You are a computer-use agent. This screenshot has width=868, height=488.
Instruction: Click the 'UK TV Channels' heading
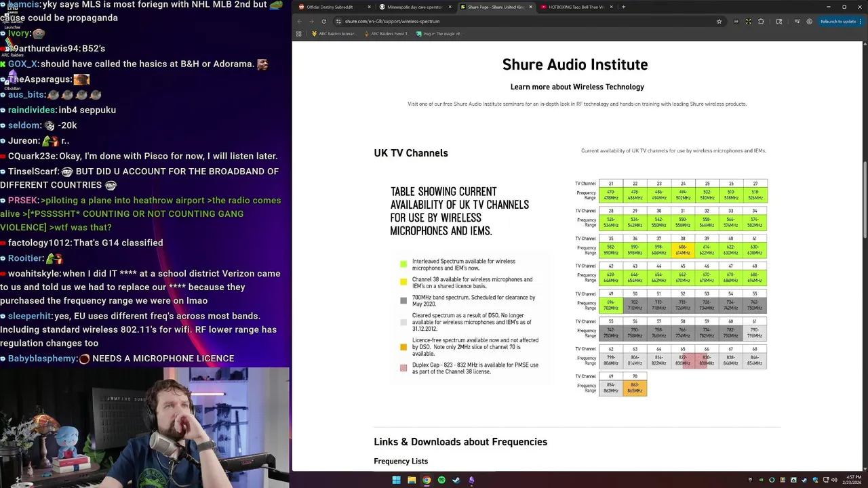[411, 153]
